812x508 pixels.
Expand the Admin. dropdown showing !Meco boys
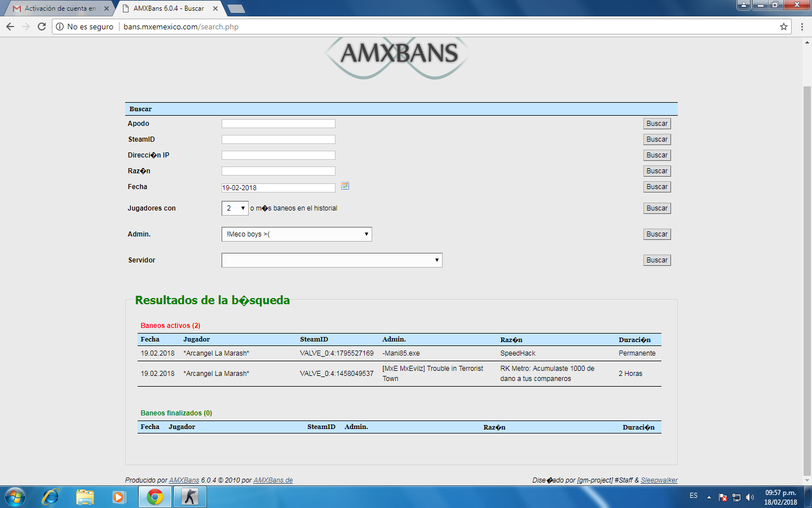tap(297, 234)
